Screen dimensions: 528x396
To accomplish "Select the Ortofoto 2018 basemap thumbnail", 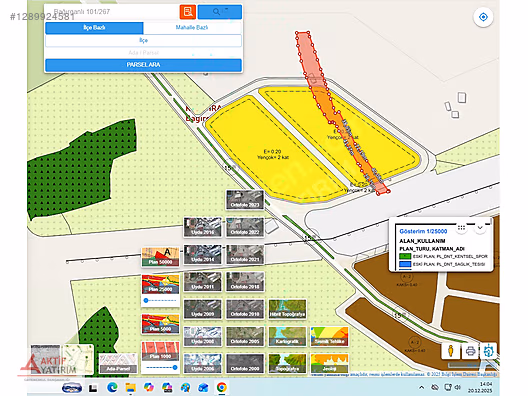I will click(245, 282).
